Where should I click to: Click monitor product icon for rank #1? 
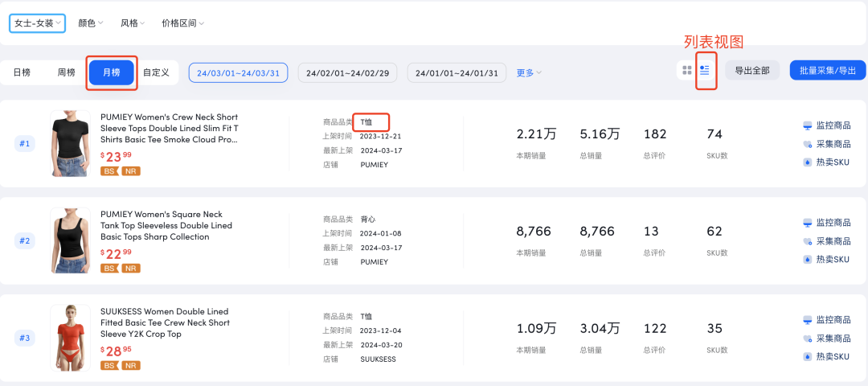(807, 125)
